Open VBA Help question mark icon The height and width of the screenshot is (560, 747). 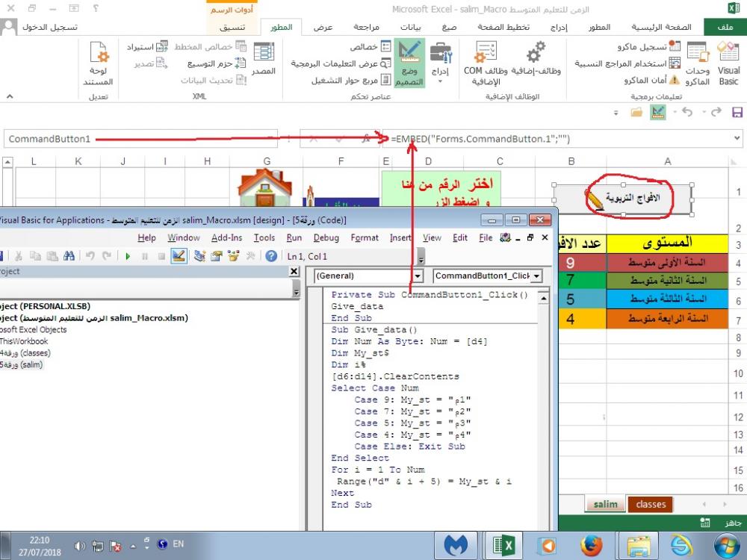click(271, 257)
